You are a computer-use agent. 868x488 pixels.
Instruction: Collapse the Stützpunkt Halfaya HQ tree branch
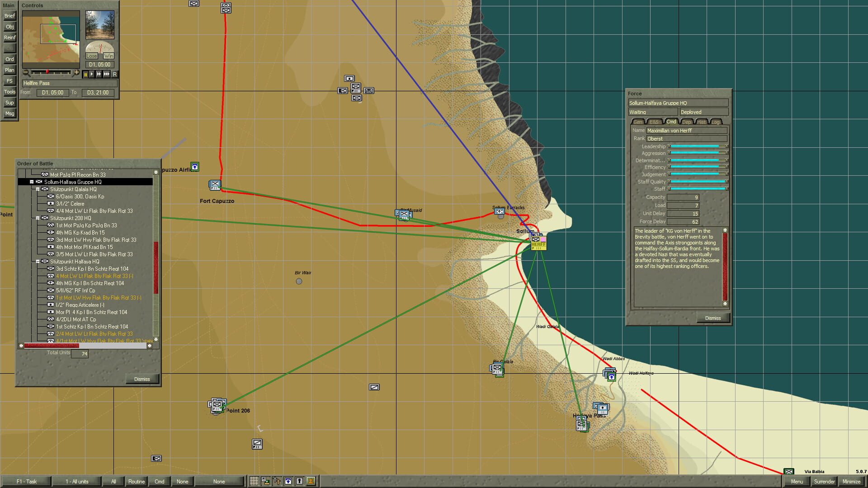(x=38, y=261)
